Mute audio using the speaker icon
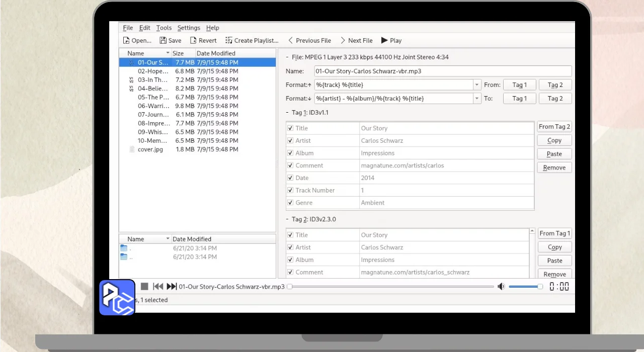 tap(501, 287)
